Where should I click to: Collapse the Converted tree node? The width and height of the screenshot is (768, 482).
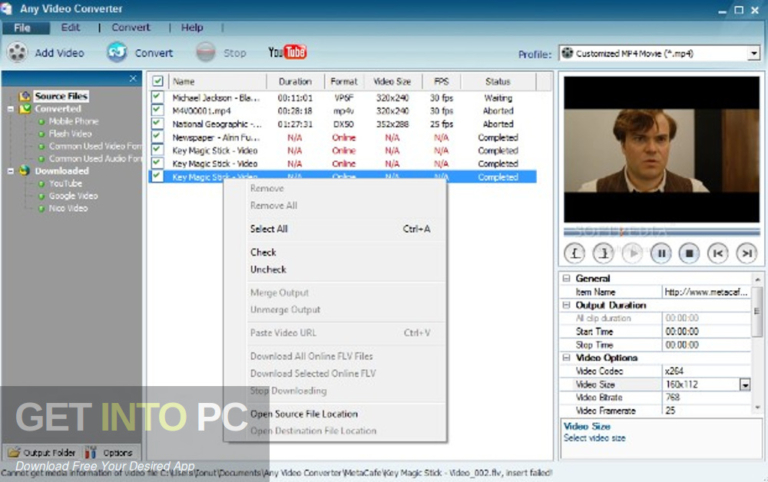tap(10, 109)
